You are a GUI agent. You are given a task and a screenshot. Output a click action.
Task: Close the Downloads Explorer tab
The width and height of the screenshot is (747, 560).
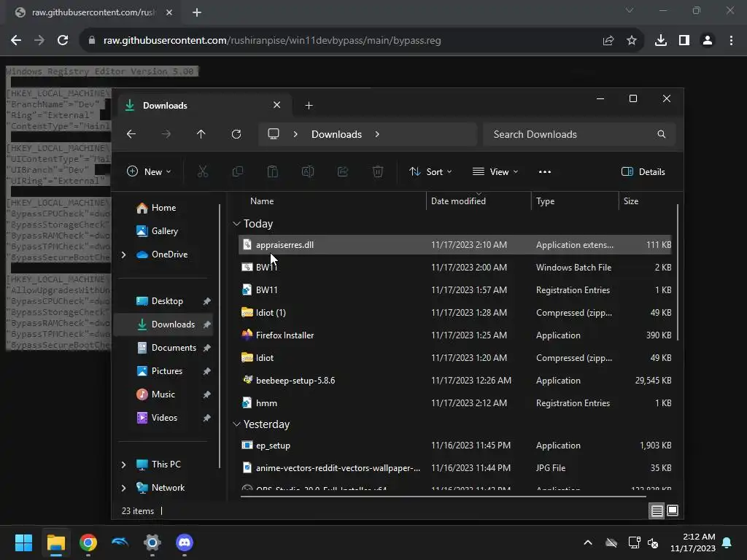pos(276,105)
